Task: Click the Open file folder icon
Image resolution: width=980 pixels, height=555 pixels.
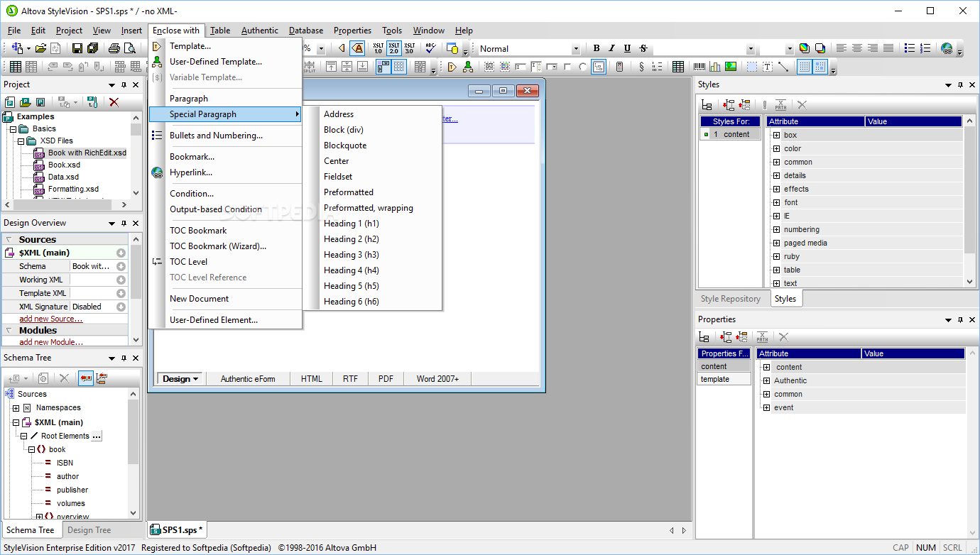Action: 40,48
